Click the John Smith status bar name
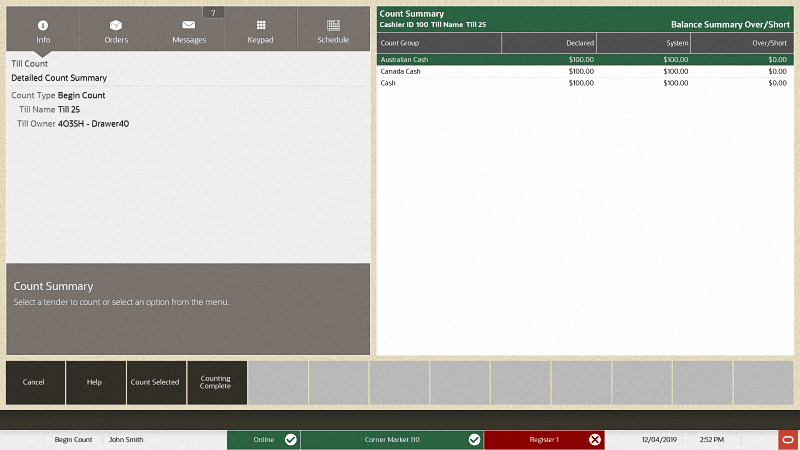 [x=126, y=439]
